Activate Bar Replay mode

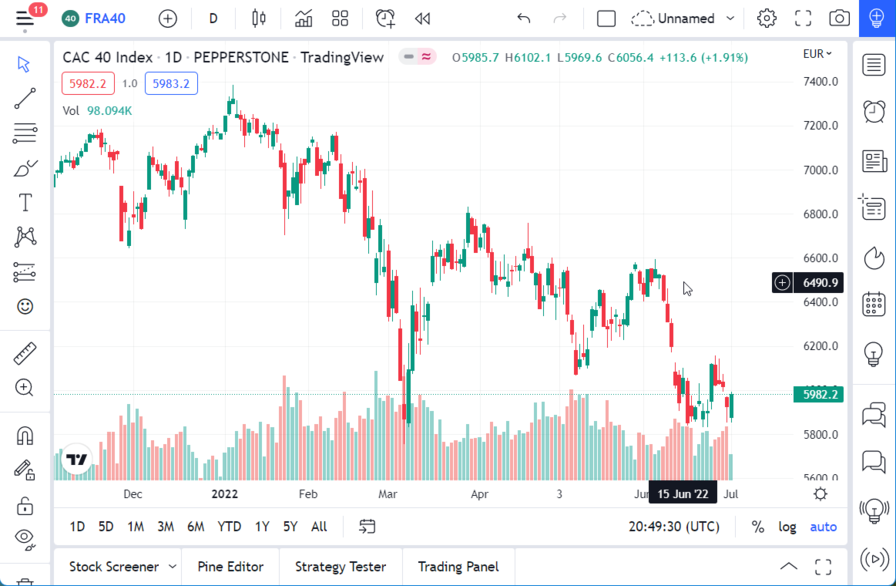(421, 18)
